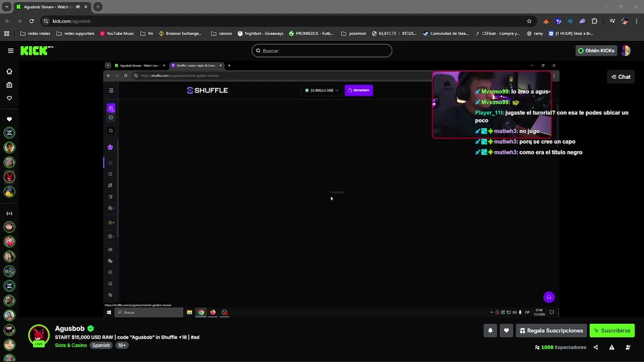The width and height of the screenshot is (644, 362).
Task: Open the PROMIEDOS bookmark
Action: (x=311, y=34)
